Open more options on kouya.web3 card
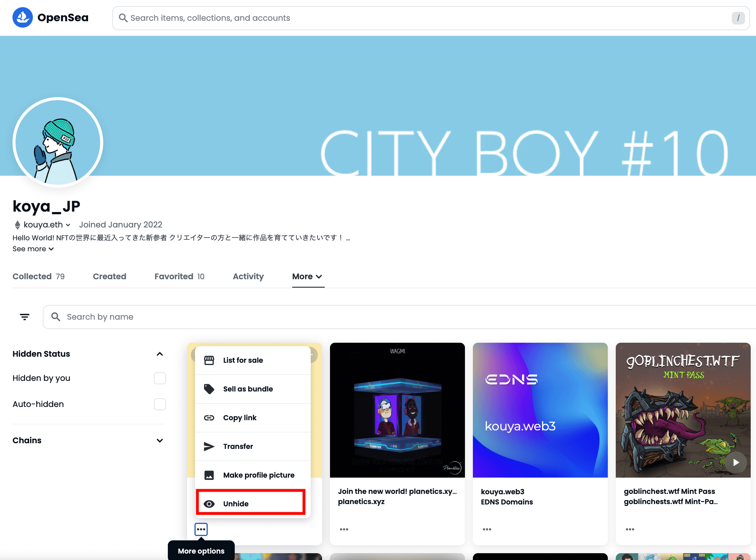 [x=487, y=529]
